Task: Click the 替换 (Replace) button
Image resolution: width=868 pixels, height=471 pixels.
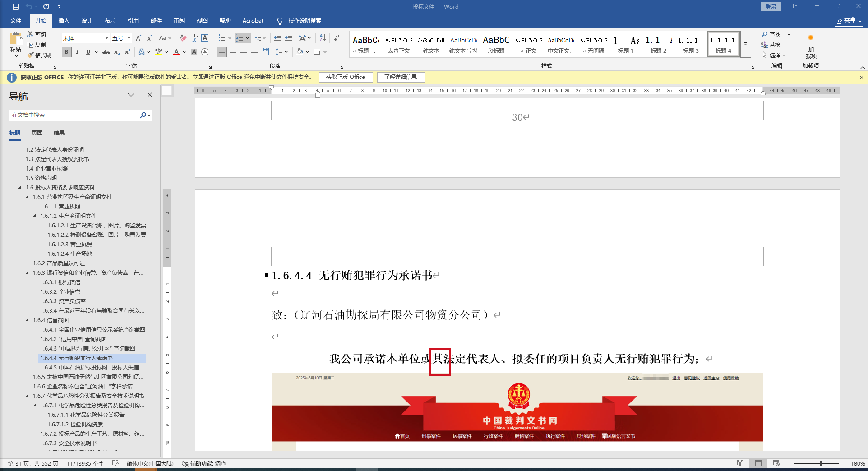Action: coord(771,45)
